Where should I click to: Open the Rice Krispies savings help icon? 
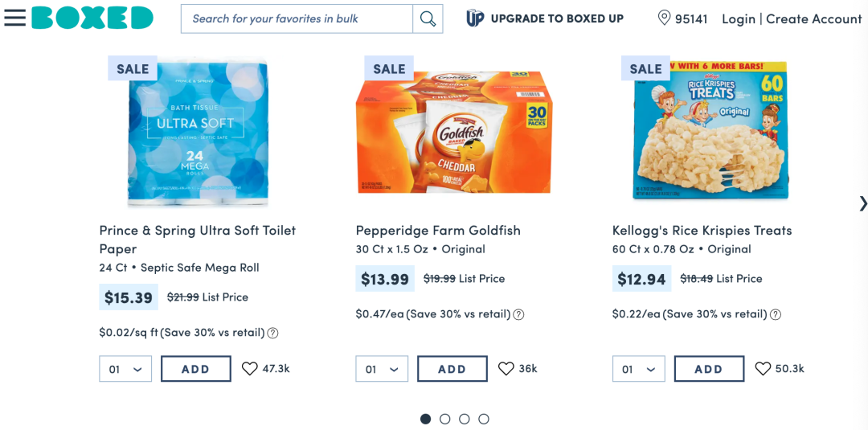pyautogui.click(x=776, y=314)
